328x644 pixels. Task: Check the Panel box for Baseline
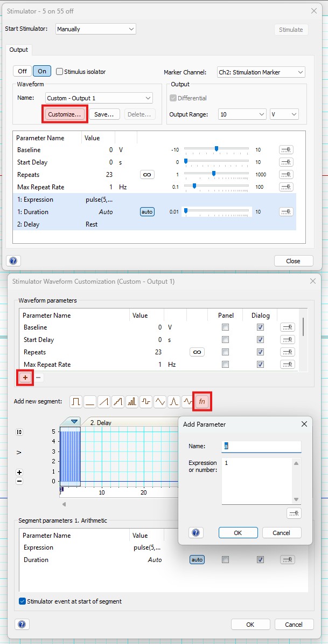pyautogui.click(x=225, y=327)
